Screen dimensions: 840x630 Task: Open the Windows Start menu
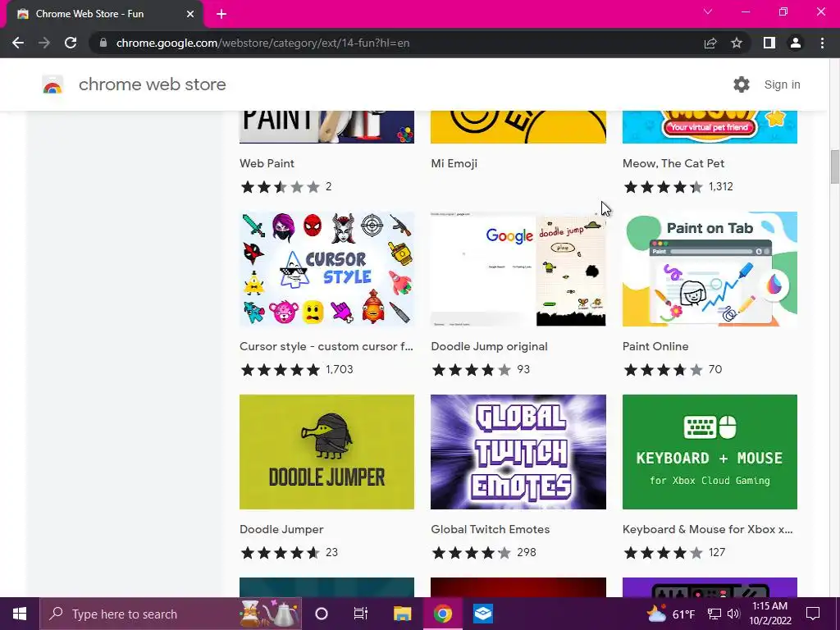click(20, 614)
